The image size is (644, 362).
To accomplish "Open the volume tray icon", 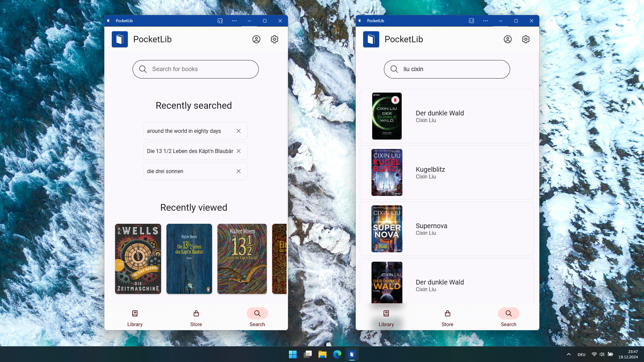I will pyautogui.click(x=602, y=354).
